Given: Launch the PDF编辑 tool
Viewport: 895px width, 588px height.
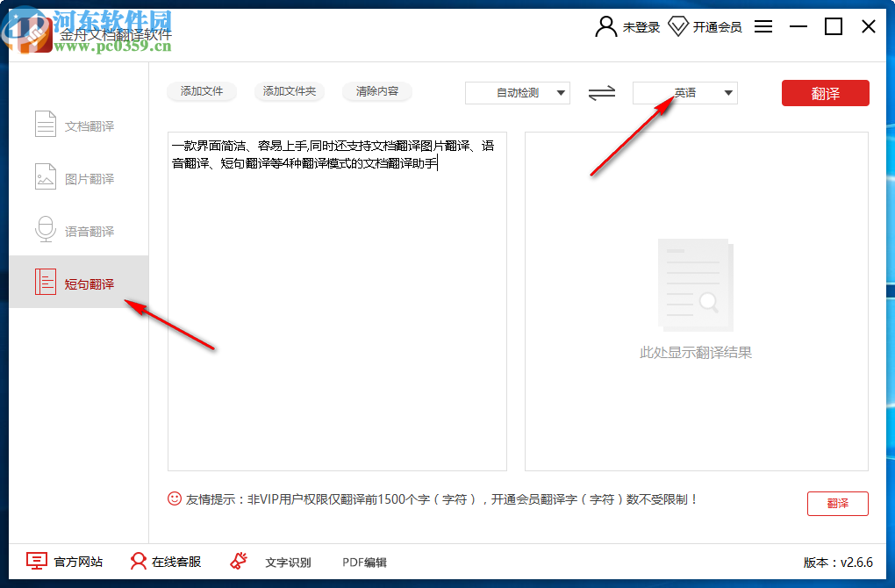Looking at the screenshot, I should pyautogui.click(x=363, y=562).
